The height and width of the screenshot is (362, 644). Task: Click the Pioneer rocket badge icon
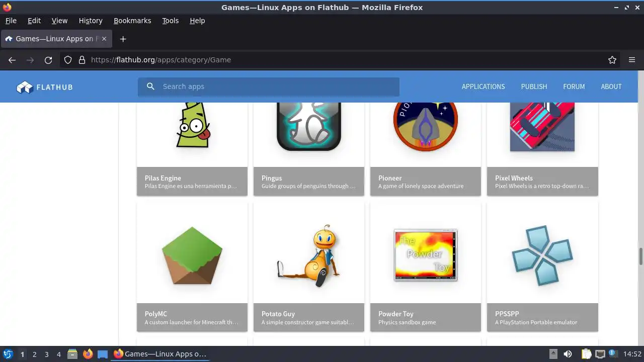(426, 126)
